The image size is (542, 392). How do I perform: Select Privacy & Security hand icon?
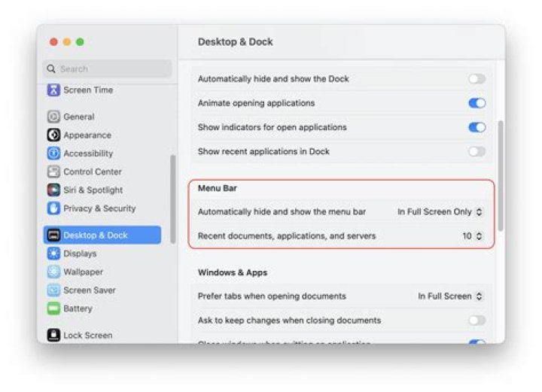coord(53,208)
